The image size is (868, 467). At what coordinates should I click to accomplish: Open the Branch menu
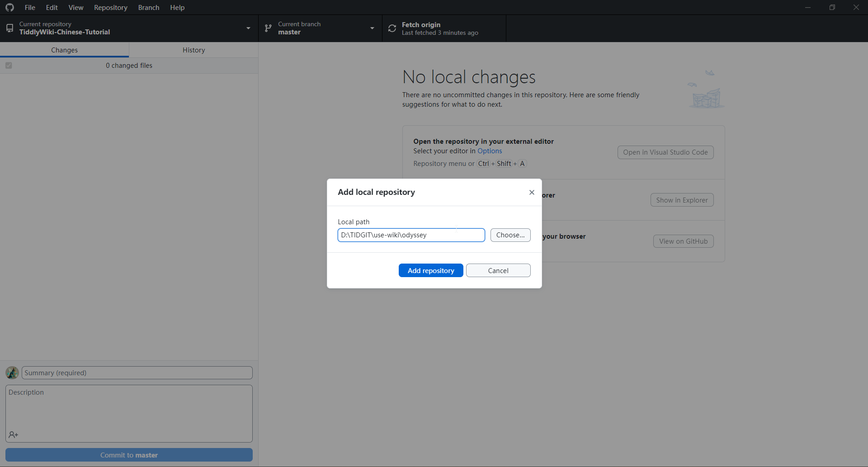149,7
